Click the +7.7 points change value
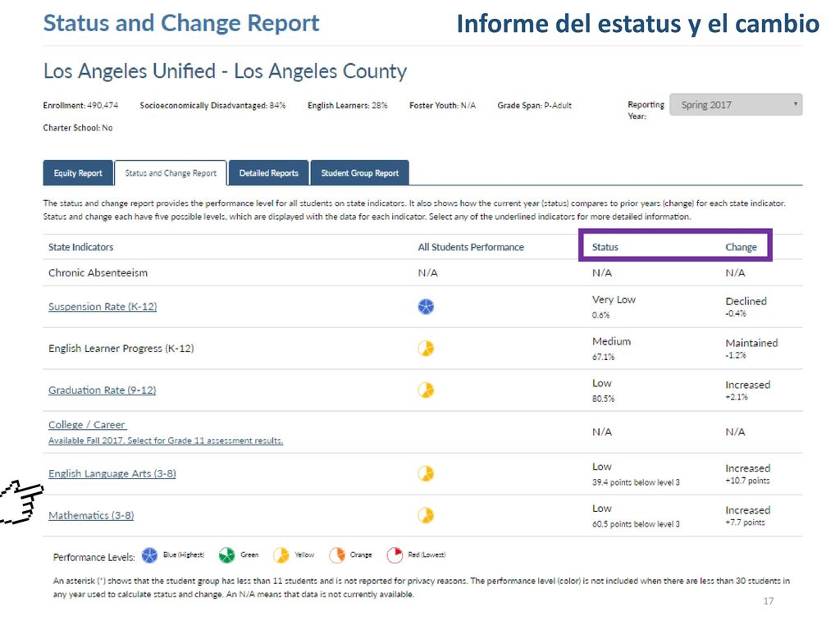 point(745,523)
